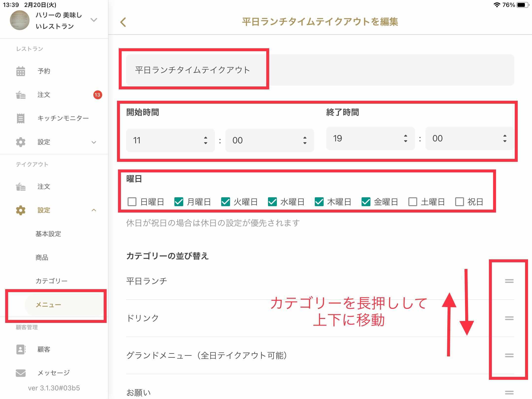Check the 祝日 checkbox
This screenshot has height=399, width=532.
460,202
